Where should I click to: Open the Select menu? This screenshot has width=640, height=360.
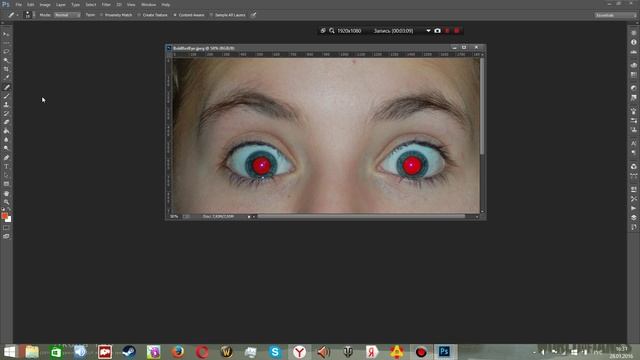pyautogui.click(x=91, y=4)
